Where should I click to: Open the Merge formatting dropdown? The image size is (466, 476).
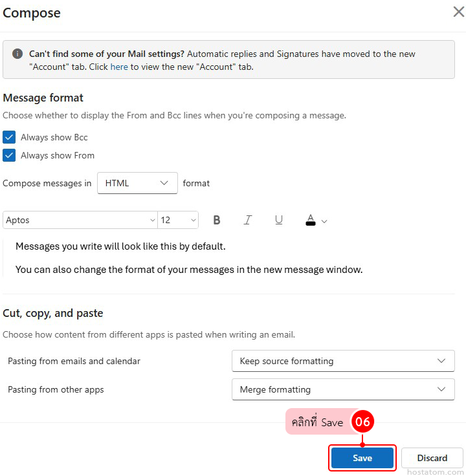click(x=343, y=389)
